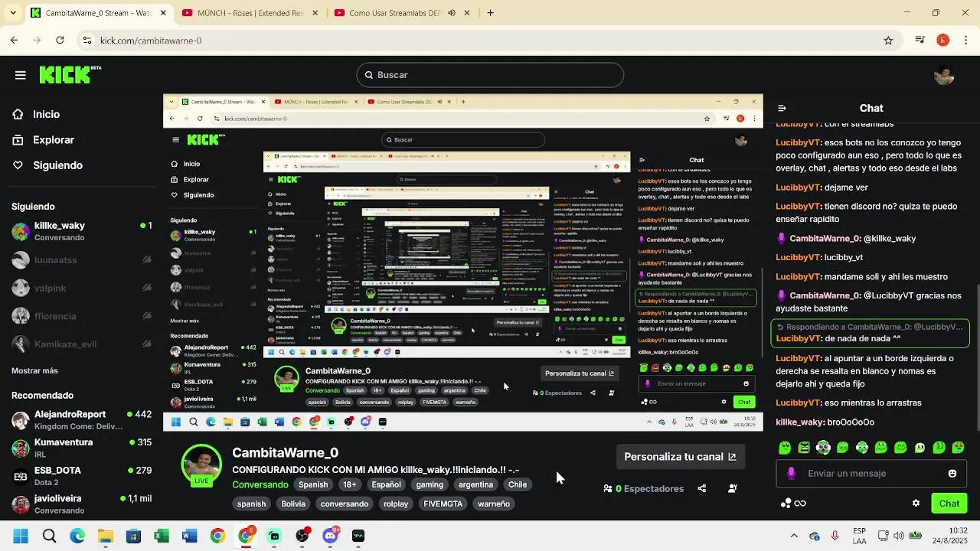Open recommended channel Kumaventura
The image size is (980, 551).
(80, 448)
